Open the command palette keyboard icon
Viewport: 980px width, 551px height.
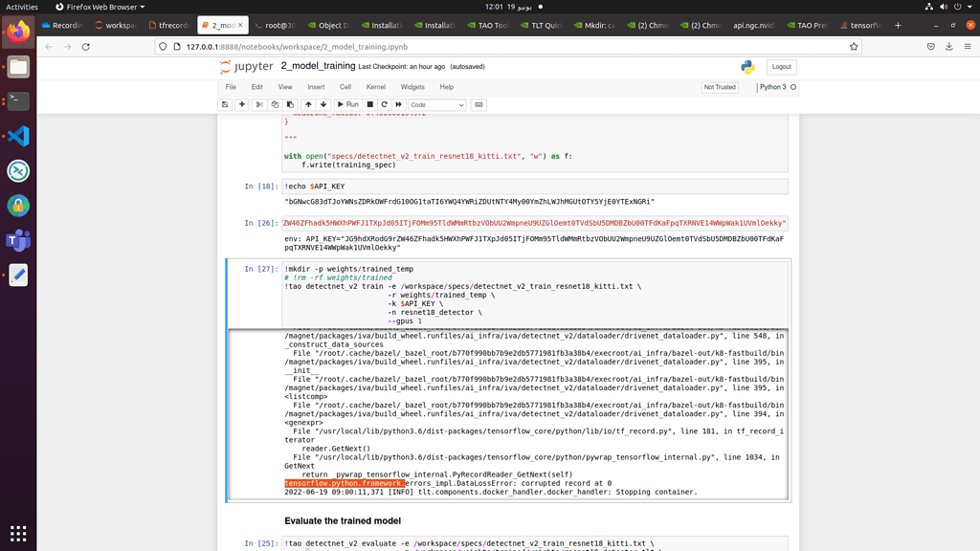[479, 104]
